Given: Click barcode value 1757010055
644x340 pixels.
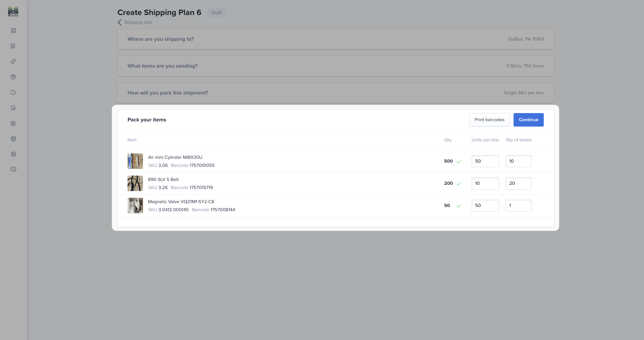Looking at the screenshot, I should click(x=202, y=165).
